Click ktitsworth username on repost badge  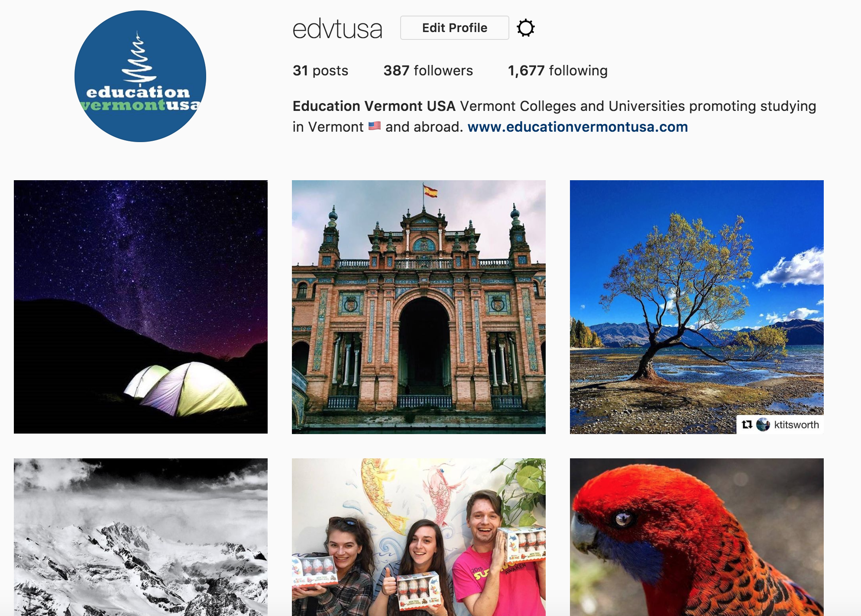click(796, 425)
